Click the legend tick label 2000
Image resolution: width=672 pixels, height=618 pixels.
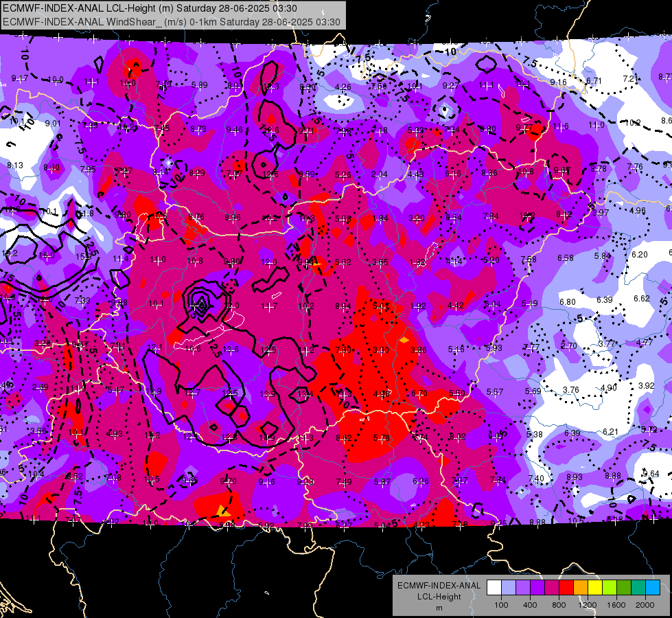[645, 605]
